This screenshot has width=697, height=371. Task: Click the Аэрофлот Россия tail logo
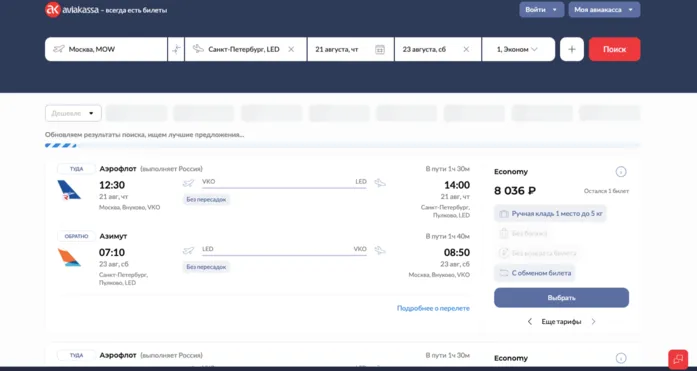(69, 190)
